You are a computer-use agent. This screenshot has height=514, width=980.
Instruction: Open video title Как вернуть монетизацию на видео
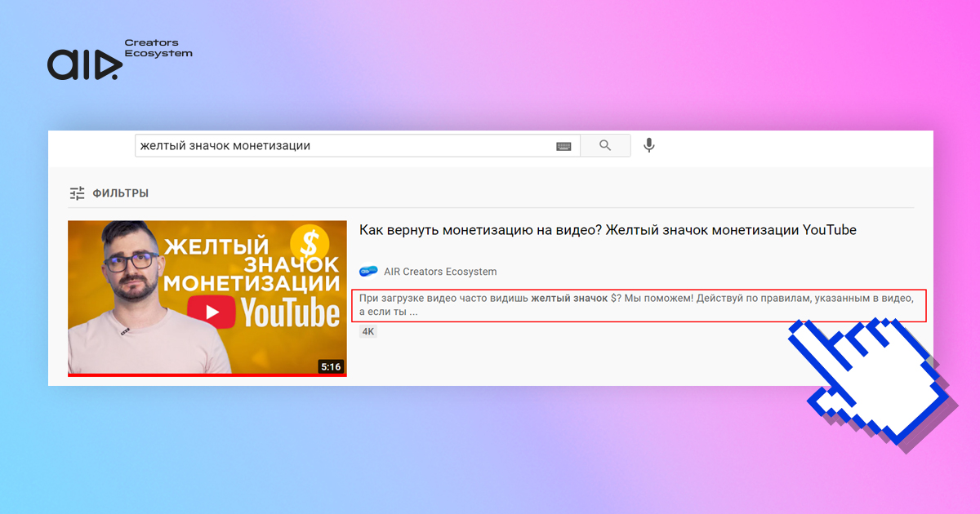(608, 230)
